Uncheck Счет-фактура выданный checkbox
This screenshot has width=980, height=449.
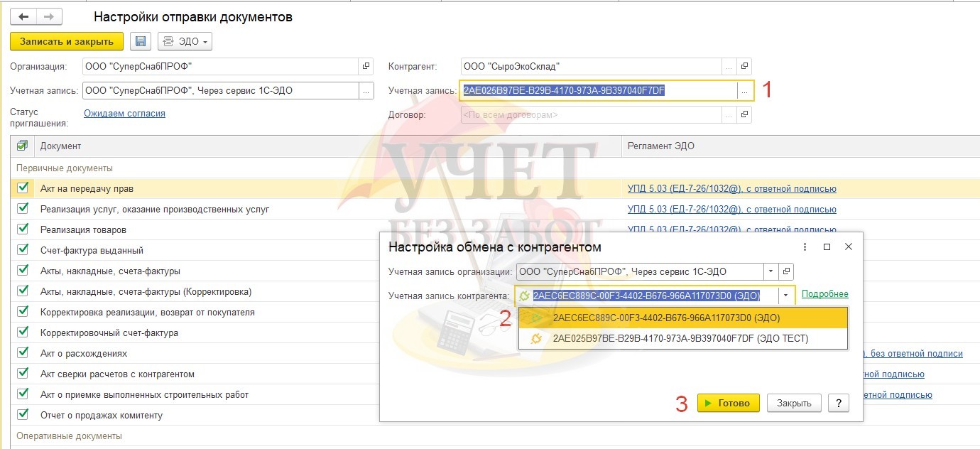[23, 250]
